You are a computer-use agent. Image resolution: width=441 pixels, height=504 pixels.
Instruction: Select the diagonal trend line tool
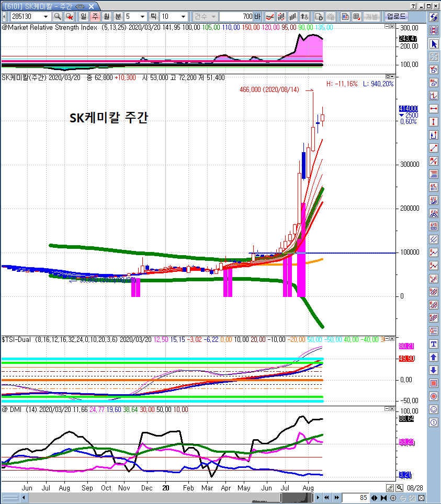click(434, 148)
